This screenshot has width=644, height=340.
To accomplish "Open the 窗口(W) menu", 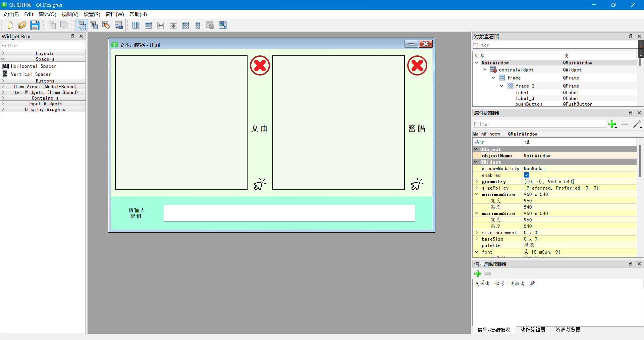I will click(x=114, y=14).
